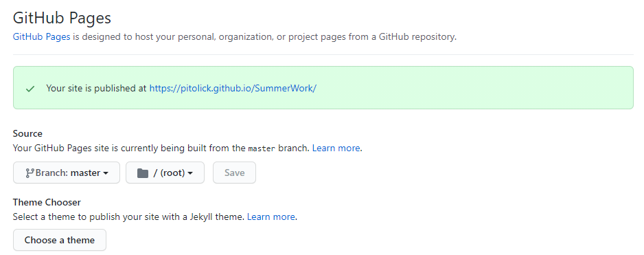Open the Branch: master dropdown
This screenshot has height=255, width=644.
point(67,173)
